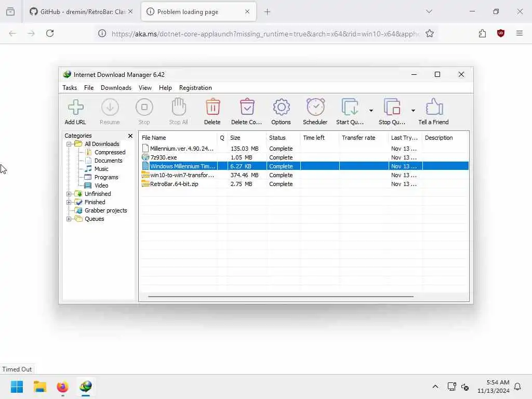Select 7z930.exe download row
Image resolution: width=532 pixels, height=399 pixels.
click(304, 157)
